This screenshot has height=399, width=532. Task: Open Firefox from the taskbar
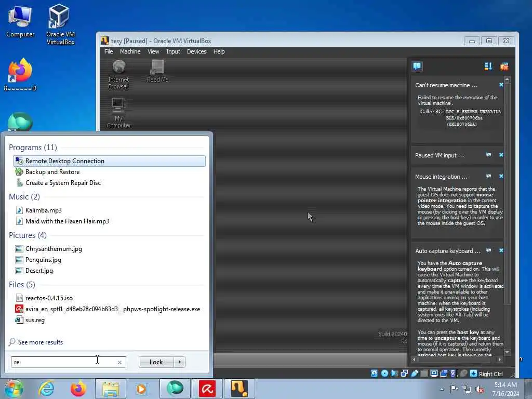pos(78,389)
